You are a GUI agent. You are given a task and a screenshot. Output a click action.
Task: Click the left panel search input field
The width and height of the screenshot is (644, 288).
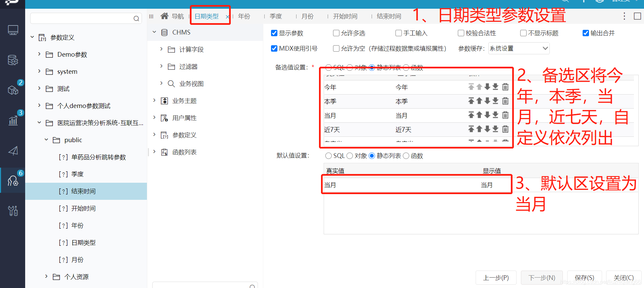pyautogui.click(x=86, y=18)
